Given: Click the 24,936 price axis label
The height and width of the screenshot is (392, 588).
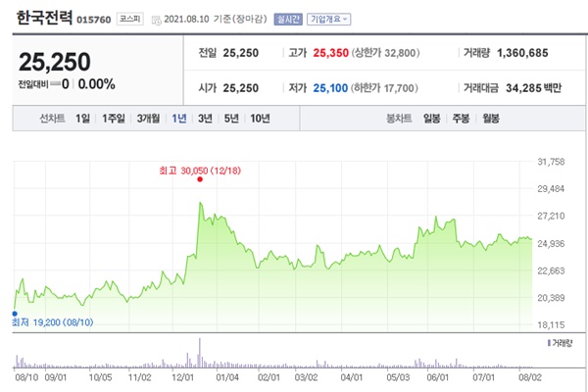Looking at the screenshot, I should tap(551, 244).
